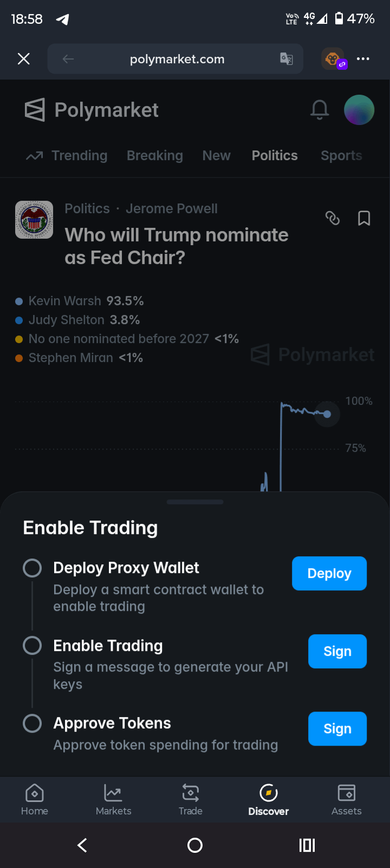Open the three-dot browser menu
This screenshot has height=868, width=390.
[x=363, y=59]
